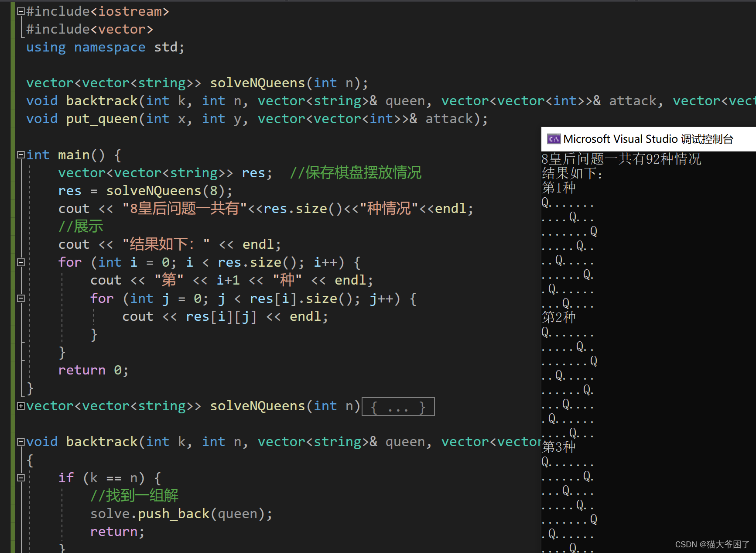Click the string "8皇后问题一共有" in code
This screenshot has width=756, height=553.
tap(185, 209)
